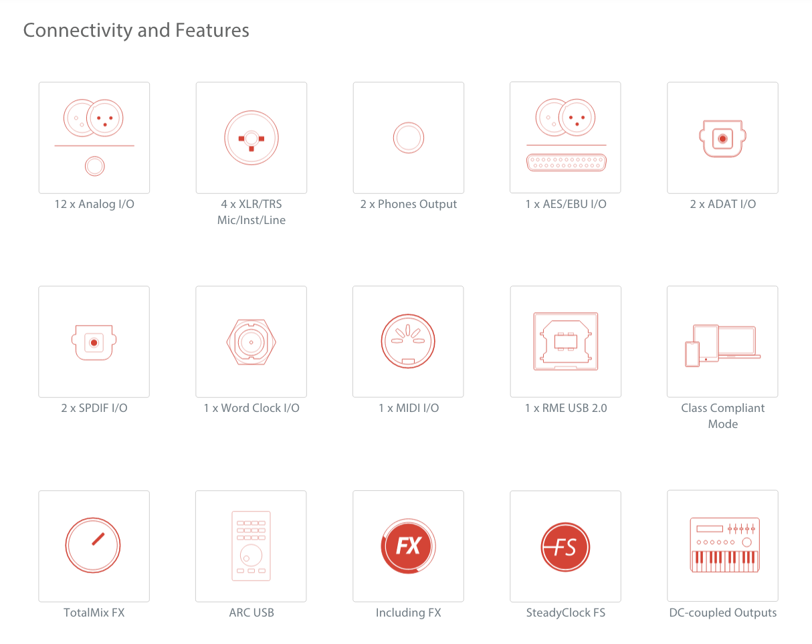
Task: Open the SteadyClock FS badge icon
Action: click(566, 546)
